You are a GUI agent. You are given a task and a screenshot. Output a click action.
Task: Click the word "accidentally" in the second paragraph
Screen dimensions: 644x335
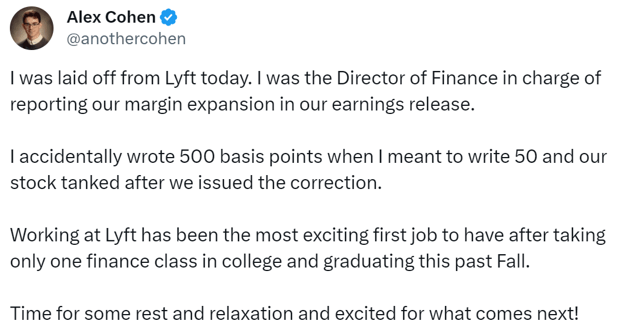pos(70,157)
